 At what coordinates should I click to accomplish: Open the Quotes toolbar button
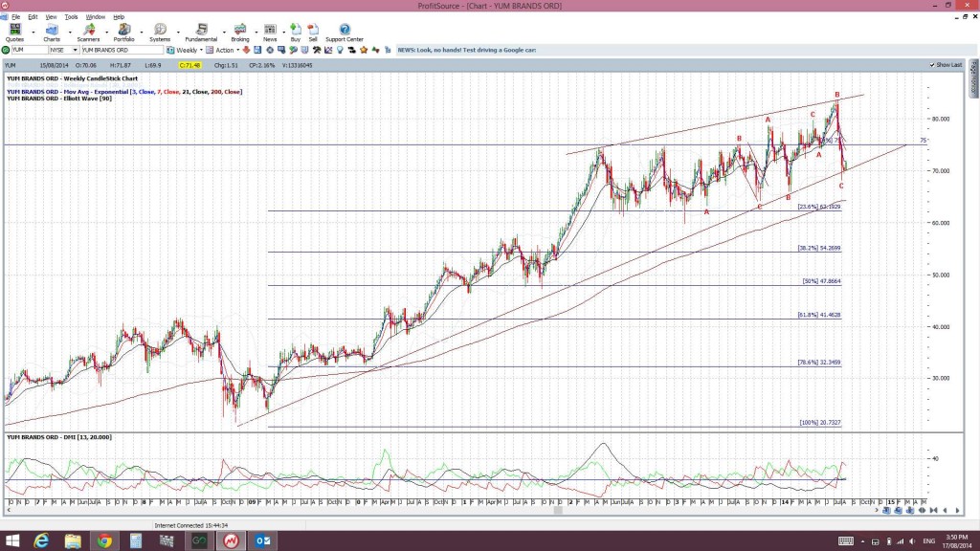point(14,33)
